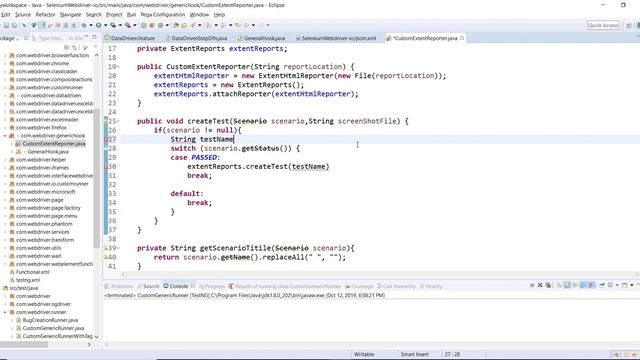This screenshot has width=640, height=360.
Task: Toggle code folding at line 19
Action: 118,67
